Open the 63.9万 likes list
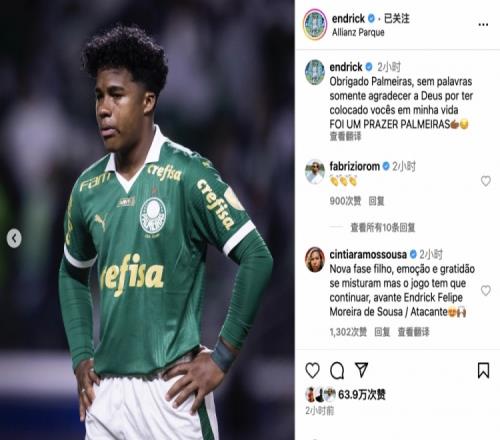 [x=362, y=395]
